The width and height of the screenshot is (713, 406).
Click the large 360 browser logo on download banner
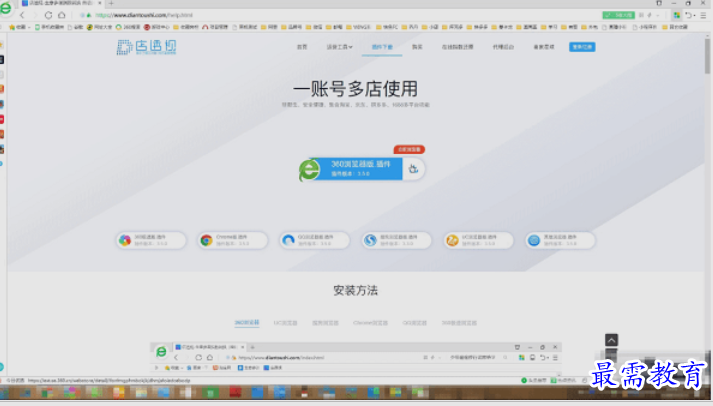[x=309, y=170]
